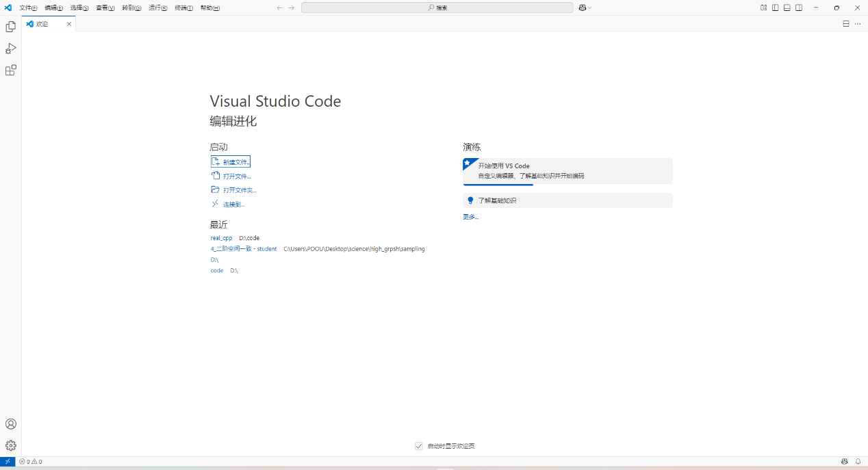
Task: Expand the Copilot dropdown chevron
Action: tap(590, 8)
